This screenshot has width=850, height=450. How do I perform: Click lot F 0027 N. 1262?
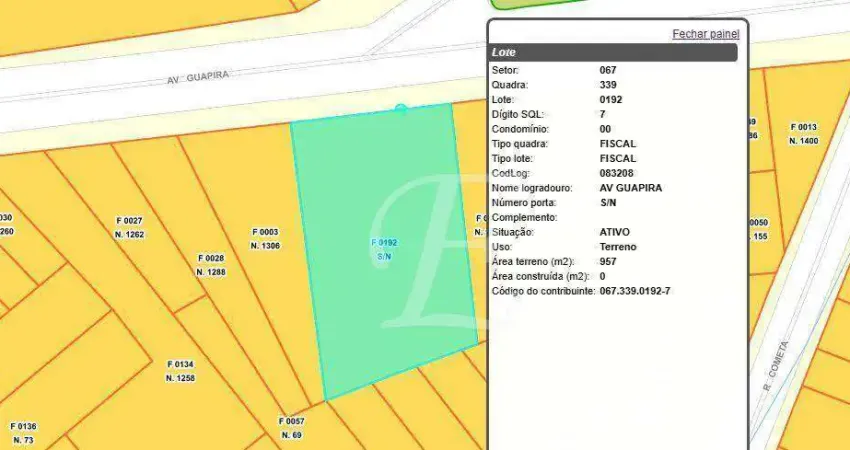coord(129,227)
